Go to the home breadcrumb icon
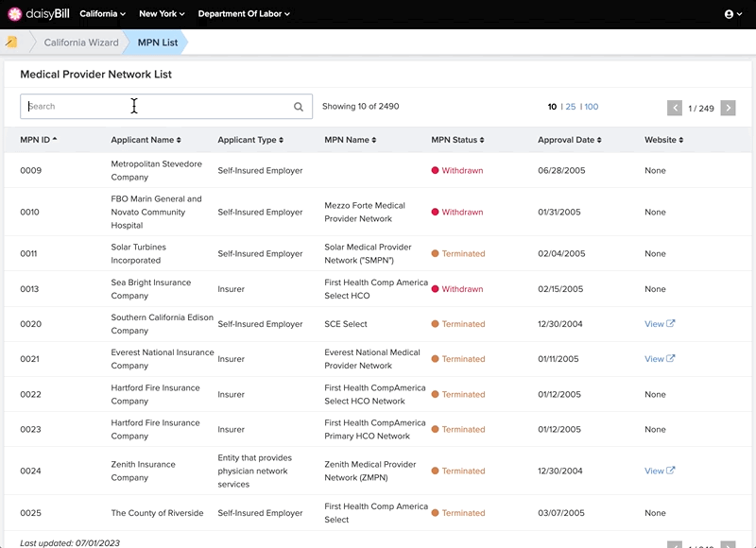This screenshot has width=756, height=548. 11,43
